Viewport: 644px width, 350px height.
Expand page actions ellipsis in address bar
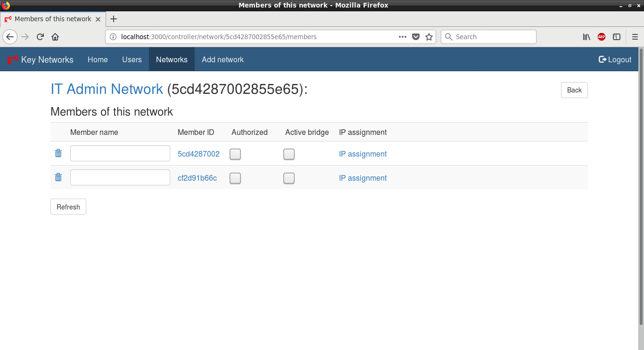(x=403, y=37)
